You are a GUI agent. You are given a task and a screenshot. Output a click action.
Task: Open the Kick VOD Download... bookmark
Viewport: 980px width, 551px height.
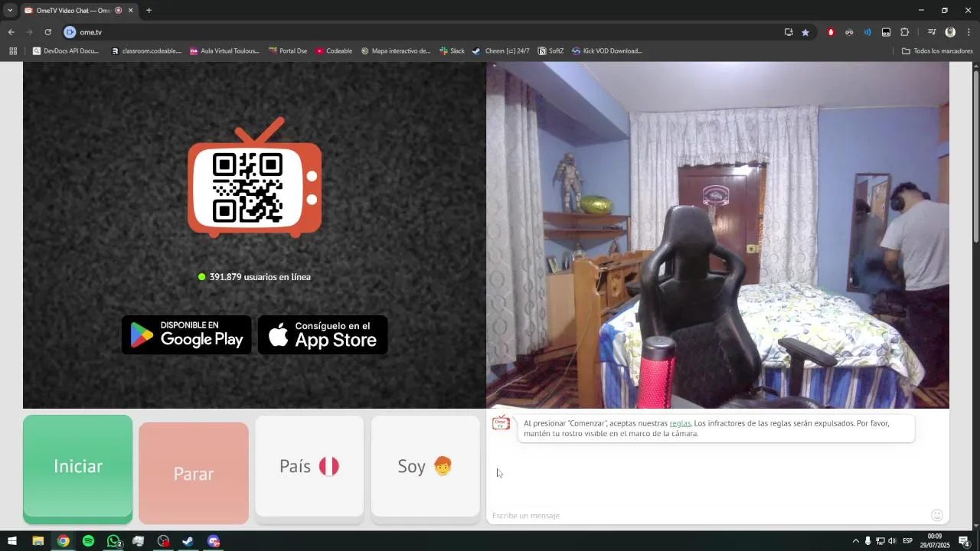click(607, 51)
